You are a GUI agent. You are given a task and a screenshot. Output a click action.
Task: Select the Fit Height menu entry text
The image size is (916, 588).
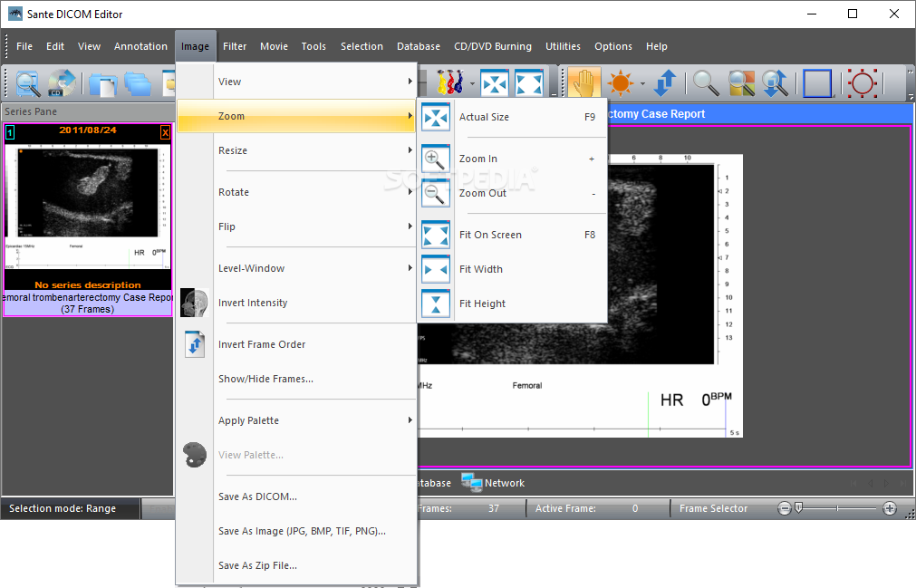click(482, 304)
